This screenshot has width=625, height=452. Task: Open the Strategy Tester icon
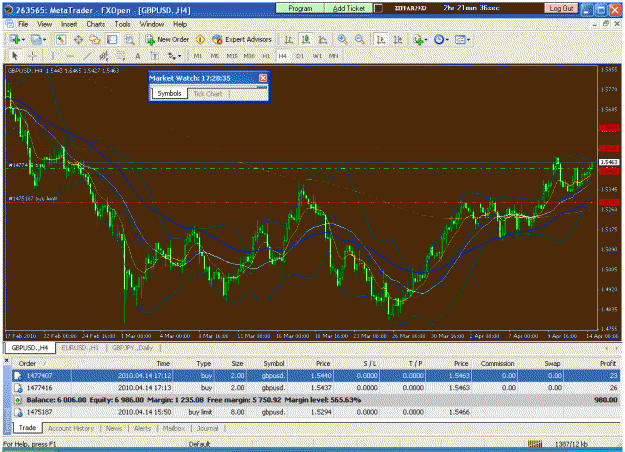point(129,39)
